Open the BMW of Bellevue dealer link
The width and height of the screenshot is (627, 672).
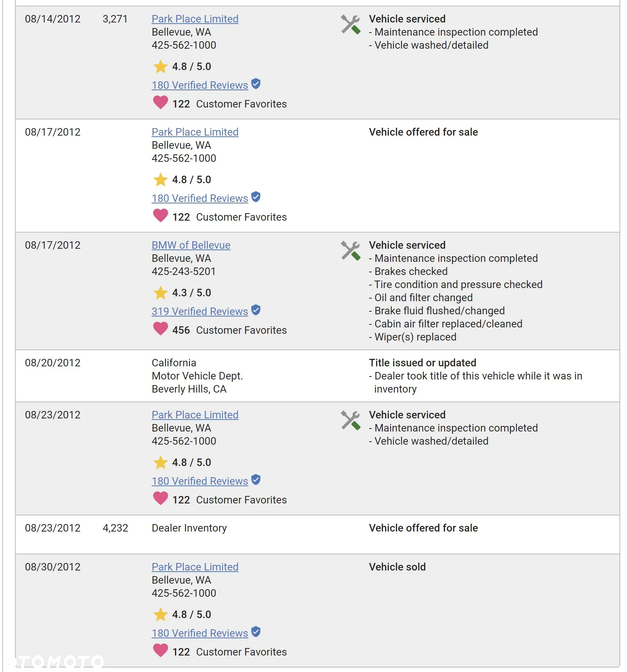click(x=191, y=245)
